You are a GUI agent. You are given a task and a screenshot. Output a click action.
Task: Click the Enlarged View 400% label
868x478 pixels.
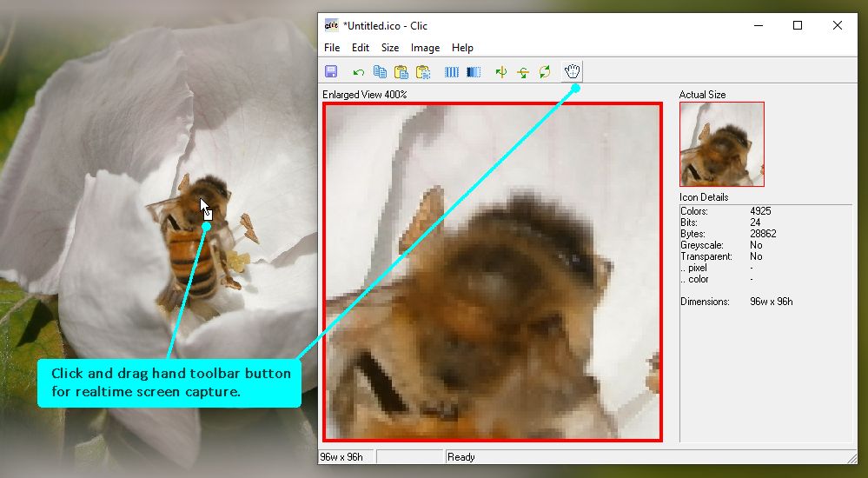[x=365, y=95]
